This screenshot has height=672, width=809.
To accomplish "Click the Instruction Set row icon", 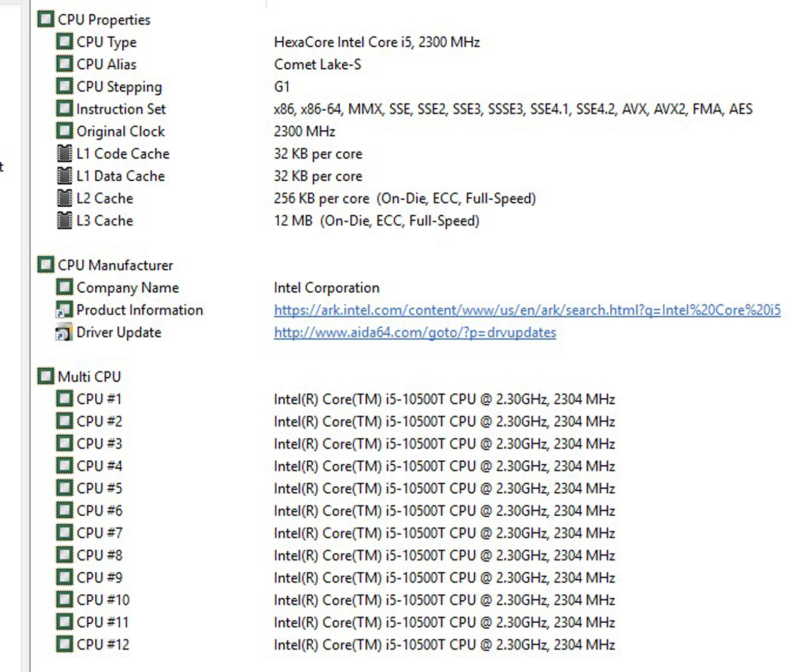I will click(x=64, y=108).
